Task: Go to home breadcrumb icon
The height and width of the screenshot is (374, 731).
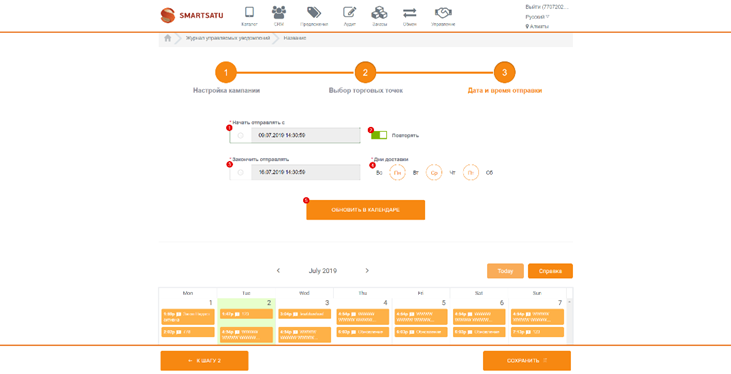Action: pyautogui.click(x=167, y=38)
